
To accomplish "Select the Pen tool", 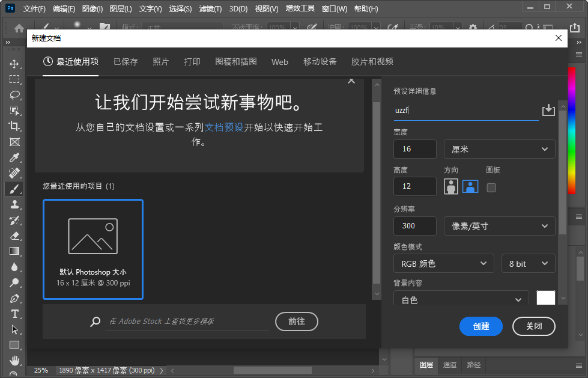I will tap(14, 298).
